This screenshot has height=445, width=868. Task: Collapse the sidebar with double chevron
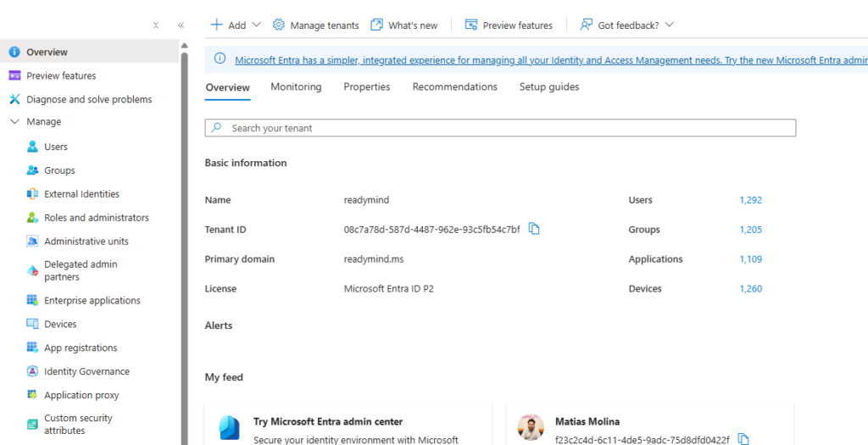pyautogui.click(x=181, y=25)
